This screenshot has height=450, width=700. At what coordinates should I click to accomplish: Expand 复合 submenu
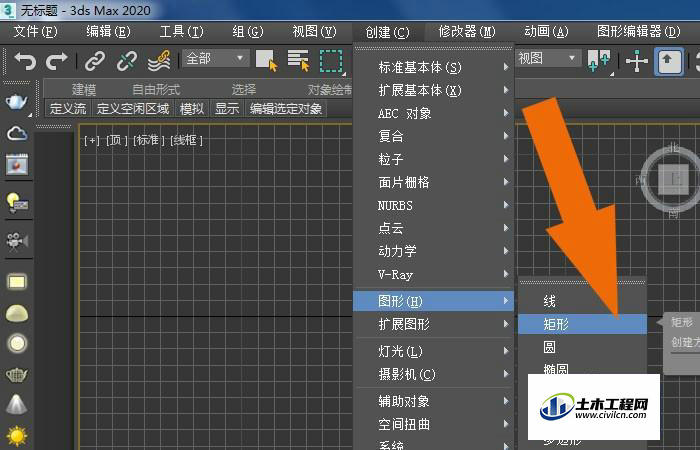pyautogui.click(x=433, y=136)
